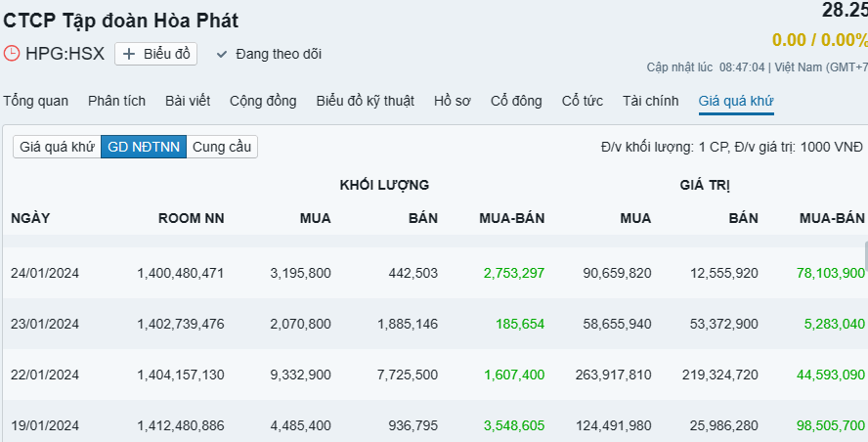Open the Cổ đông tab

516,101
